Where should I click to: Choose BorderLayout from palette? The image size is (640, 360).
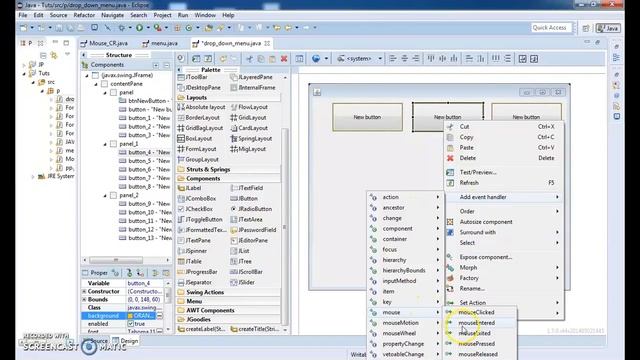[x=199, y=118]
